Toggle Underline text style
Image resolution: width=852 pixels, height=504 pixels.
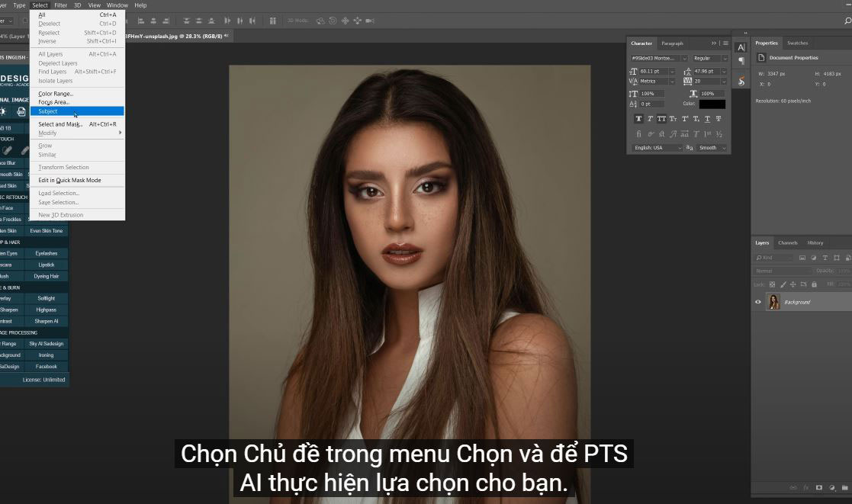[x=708, y=119]
